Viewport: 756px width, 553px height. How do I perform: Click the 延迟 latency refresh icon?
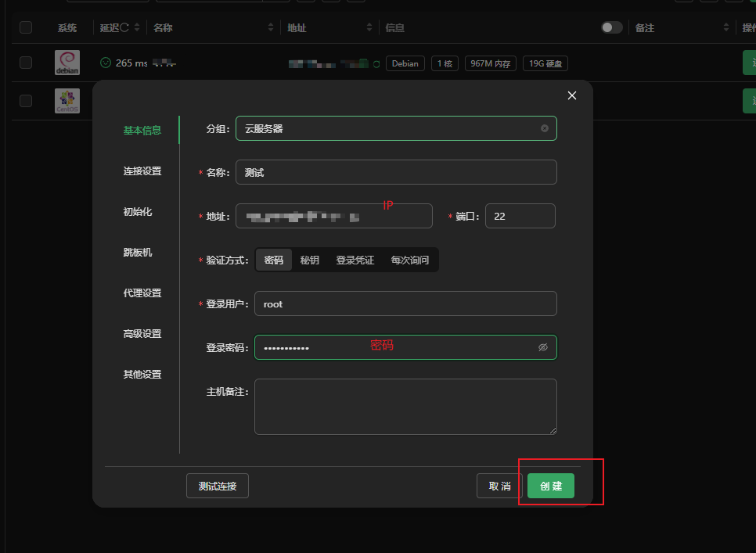124,27
